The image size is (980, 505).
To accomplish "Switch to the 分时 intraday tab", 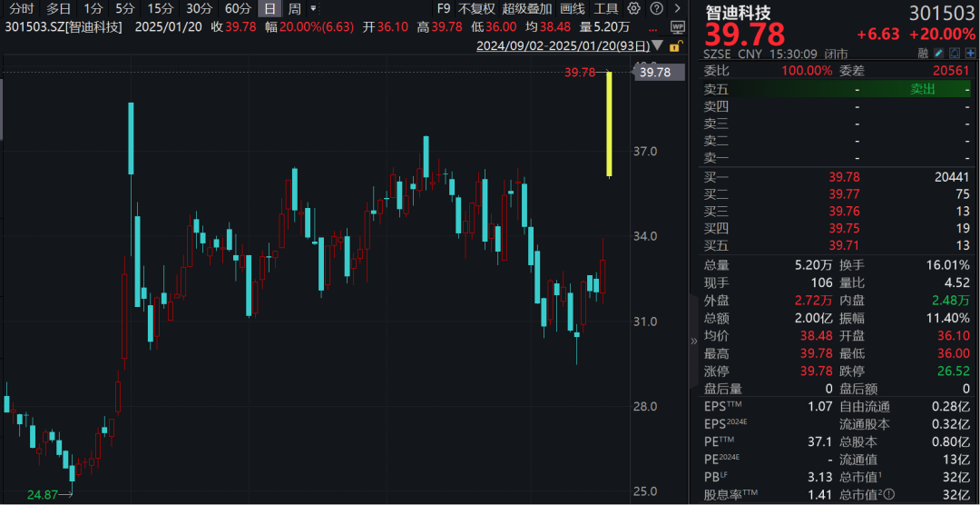I will click(x=21, y=9).
